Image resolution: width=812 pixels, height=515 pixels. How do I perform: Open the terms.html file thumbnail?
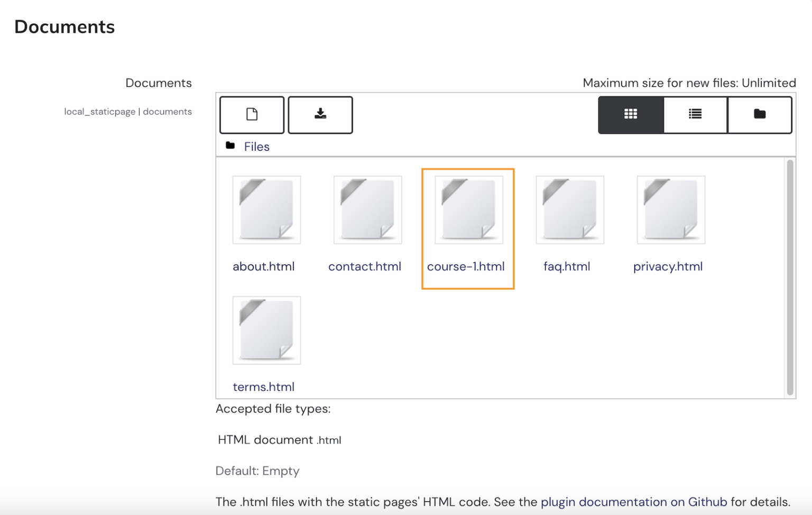pos(266,330)
